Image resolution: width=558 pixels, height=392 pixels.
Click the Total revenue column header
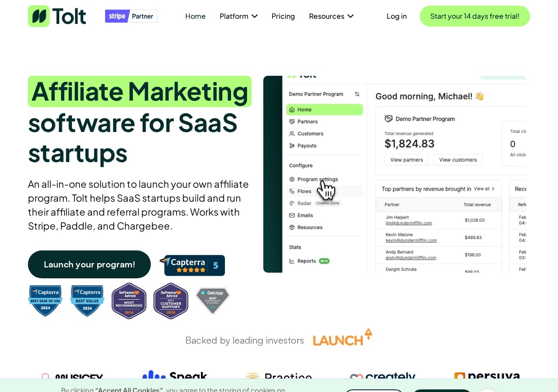(x=477, y=205)
